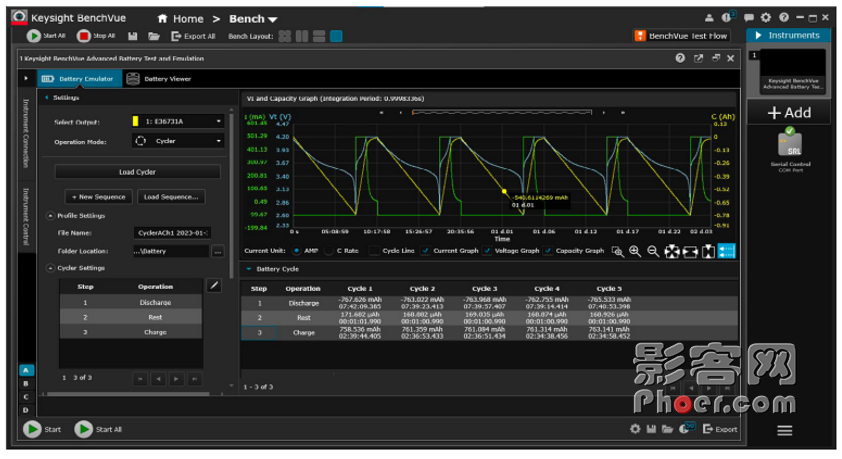Click the vertical autoscale graph icon

[x=708, y=251]
